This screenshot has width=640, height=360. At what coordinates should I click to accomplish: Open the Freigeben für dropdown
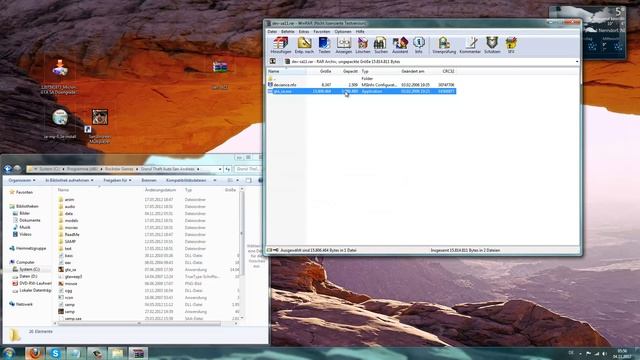(118, 180)
